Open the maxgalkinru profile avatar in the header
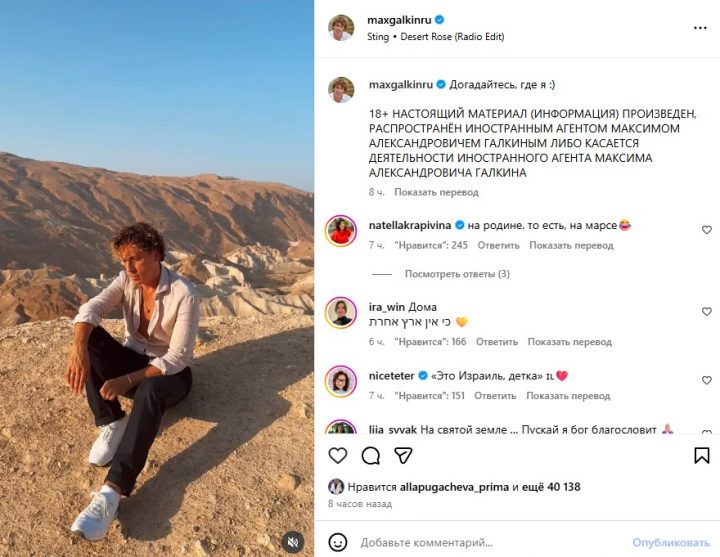The width and height of the screenshot is (720, 557). click(341, 28)
